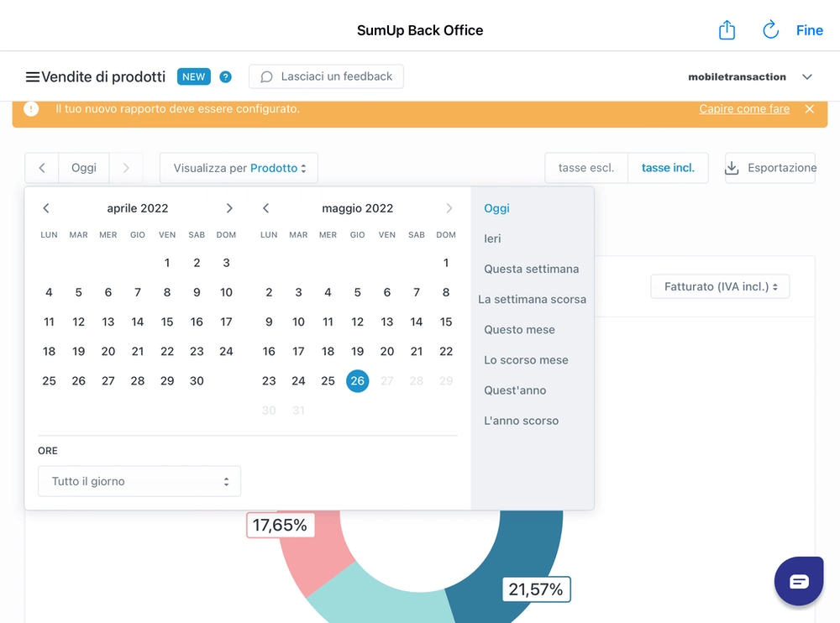Open the Capire come fare link
840x623 pixels.
[744, 109]
